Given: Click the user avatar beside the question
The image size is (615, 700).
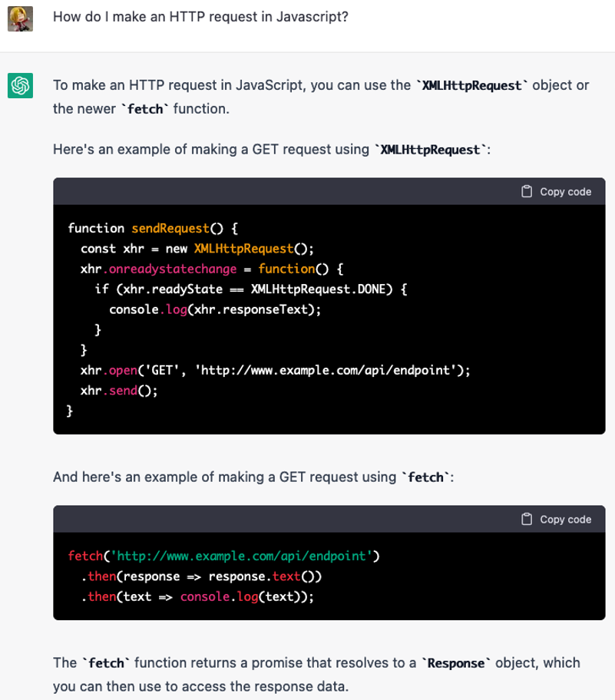Looking at the screenshot, I should [x=19, y=18].
